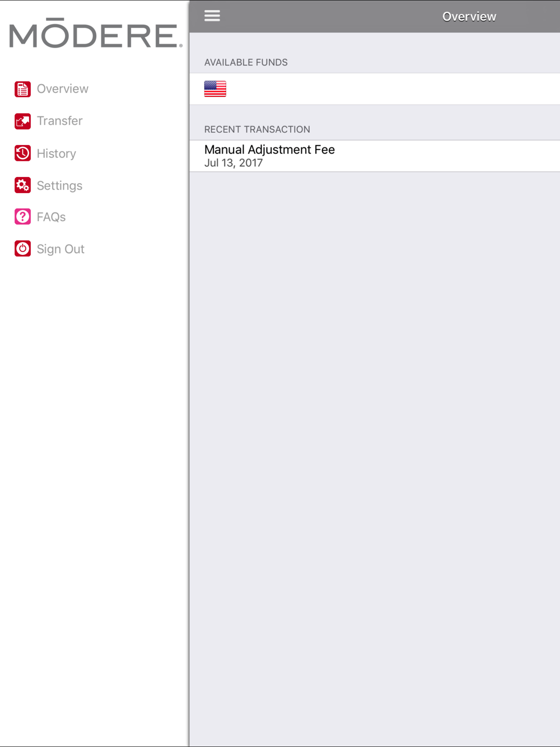Tap the Jul 13, 2017 transaction date

pos(234,163)
